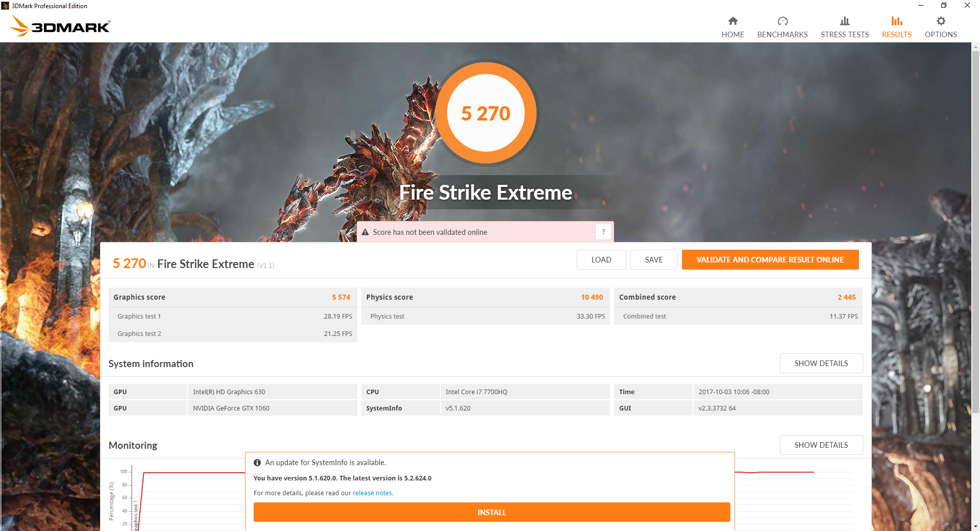Click the Combined score value 2 445
980x531 pixels.
tap(846, 297)
